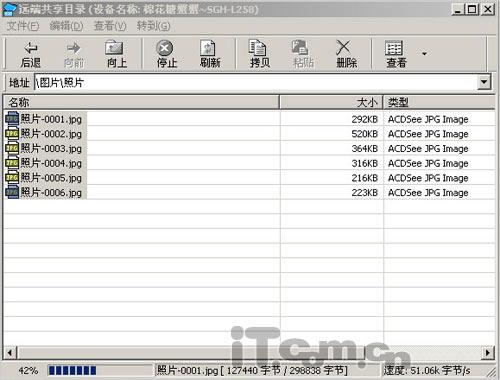Viewport: 500px width, 380px height.
Task: Open the 编辑(D) menu
Action: click(x=66, y=26)
